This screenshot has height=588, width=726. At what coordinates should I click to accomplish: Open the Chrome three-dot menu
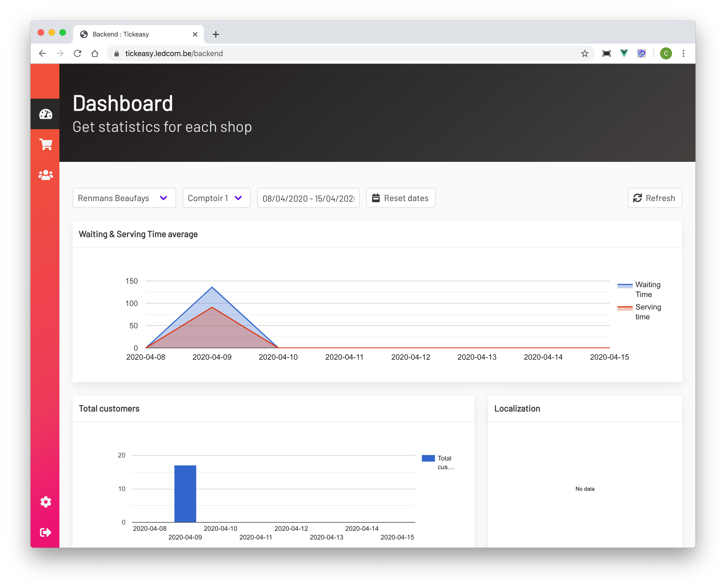[683, 53]
